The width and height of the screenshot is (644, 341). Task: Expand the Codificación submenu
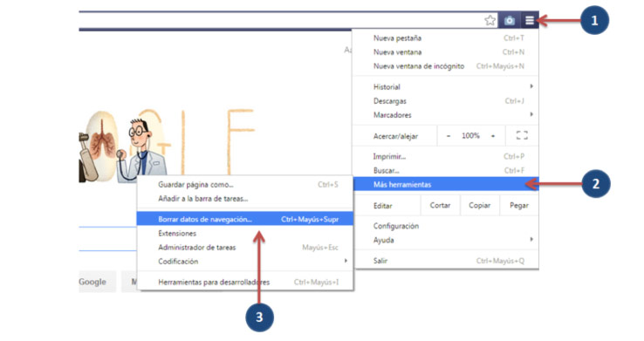point(245,262)
